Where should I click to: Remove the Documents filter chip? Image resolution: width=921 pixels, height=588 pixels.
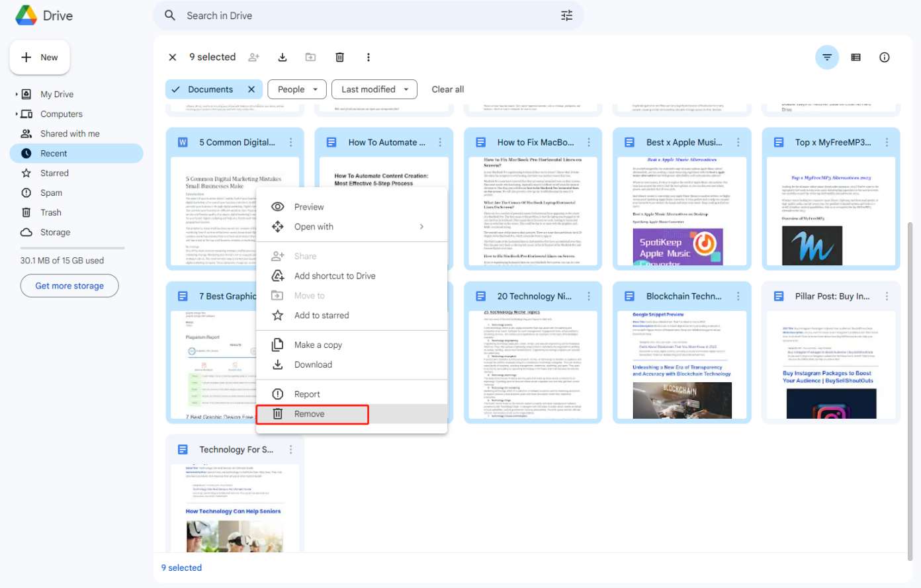click(x=251, y=89)
